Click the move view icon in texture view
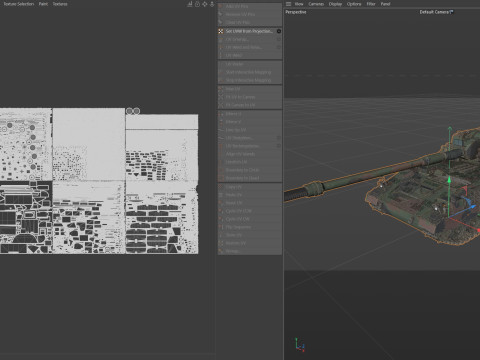Viewport: 480px width, 360px height. click(x=205, y=4)
